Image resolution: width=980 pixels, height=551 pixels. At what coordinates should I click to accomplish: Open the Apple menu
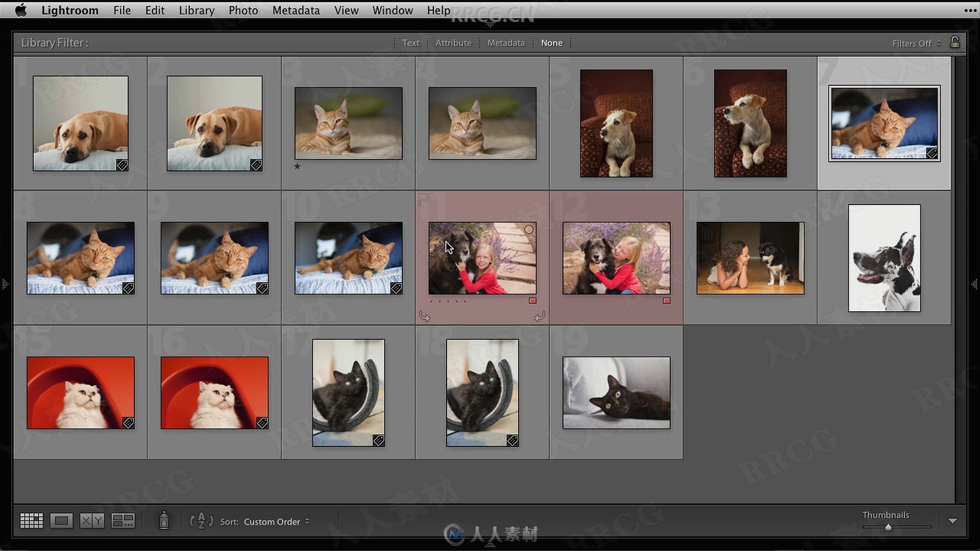point(21,10)
